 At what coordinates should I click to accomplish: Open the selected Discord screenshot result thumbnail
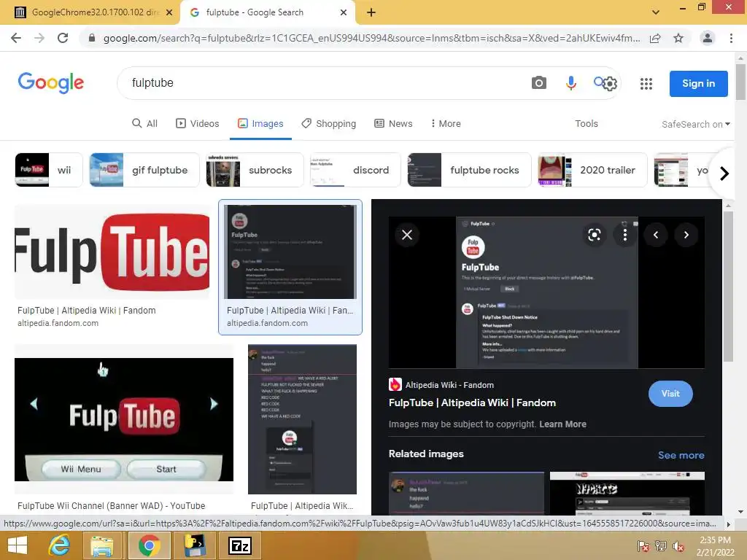tap(290, 252)
